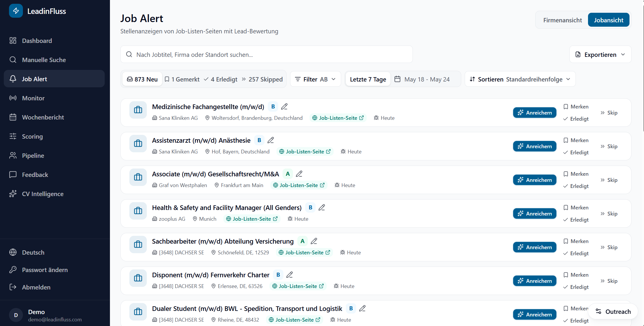Open Manuelle Suche in the sidebar
This screenshot has width=644, height=326.
(54, 60)
